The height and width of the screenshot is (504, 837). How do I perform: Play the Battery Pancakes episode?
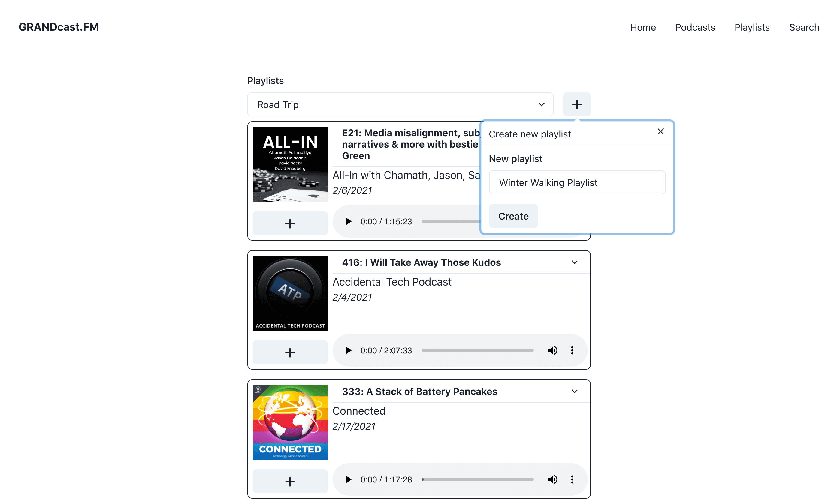click(x=348, y=479)
